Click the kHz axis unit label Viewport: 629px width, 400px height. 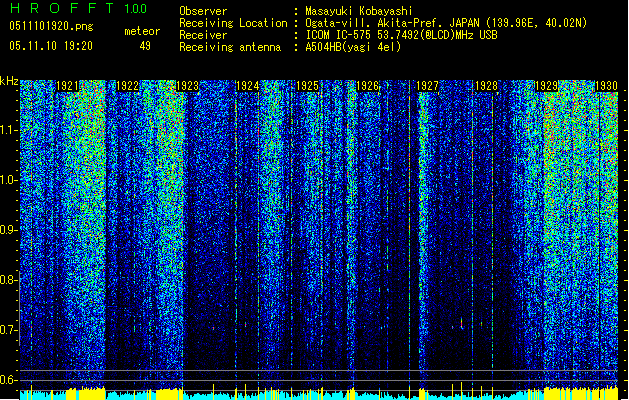(x=9, y=81)
